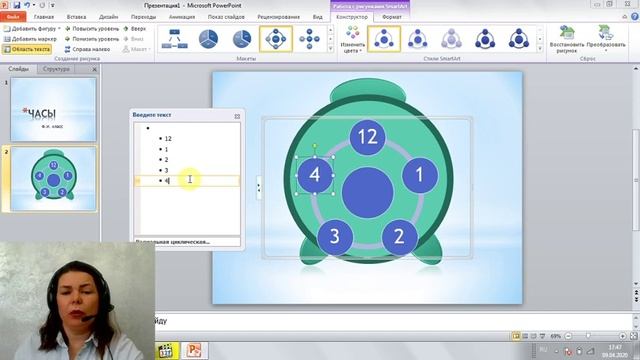
Task: Switch to SmartArt Format (Формат) tab
Action: click(392, 17)
